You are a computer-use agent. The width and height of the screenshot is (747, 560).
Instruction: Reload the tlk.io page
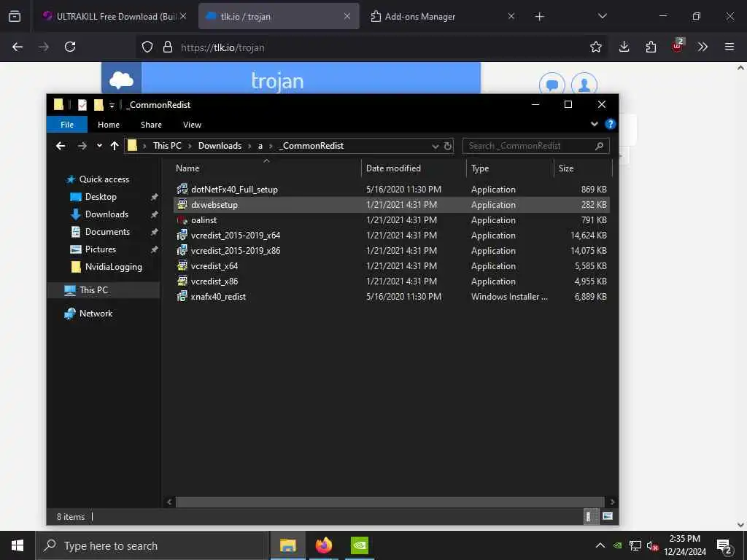tap(70, 47)
